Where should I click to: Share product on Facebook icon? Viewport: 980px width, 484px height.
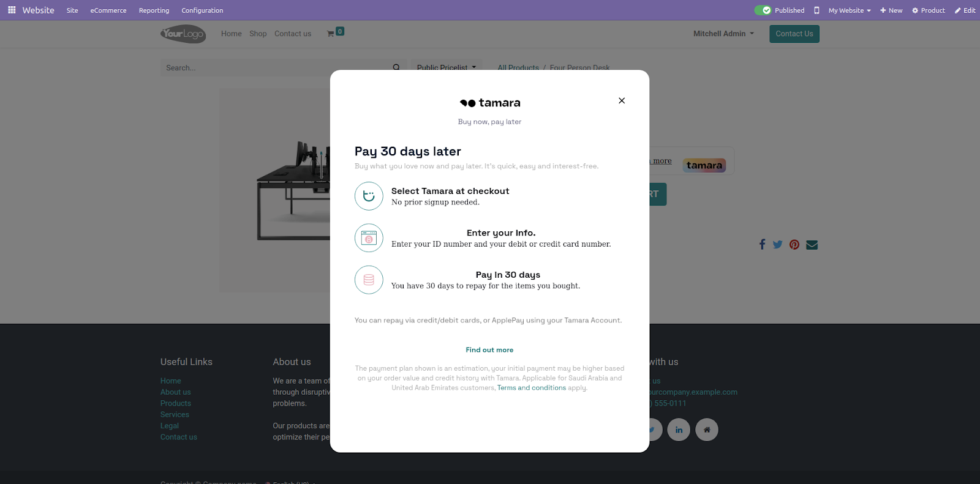tap(762, 244)
